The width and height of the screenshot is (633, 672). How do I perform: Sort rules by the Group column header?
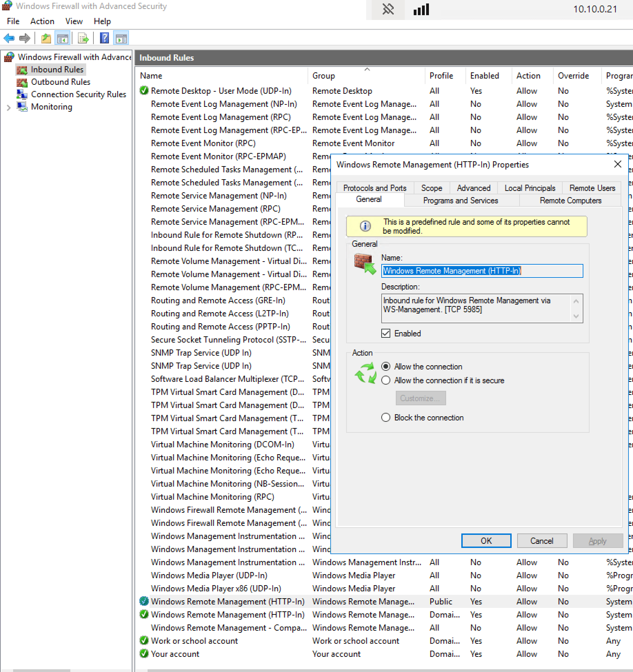(366, 75)
